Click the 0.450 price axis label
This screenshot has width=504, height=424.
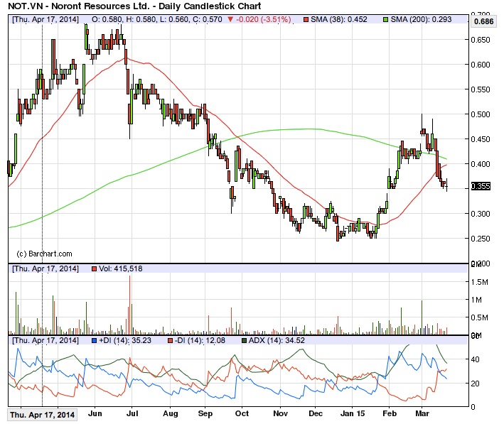[481, 139]
